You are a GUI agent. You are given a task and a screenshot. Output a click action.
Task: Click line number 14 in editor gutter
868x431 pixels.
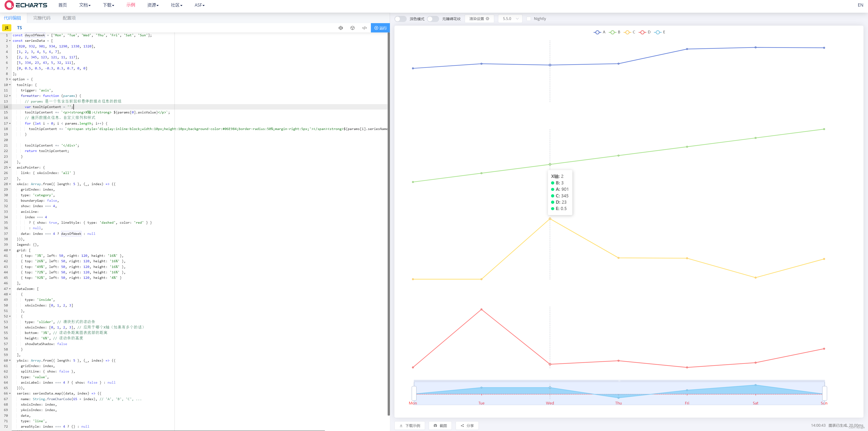[6, 107]
